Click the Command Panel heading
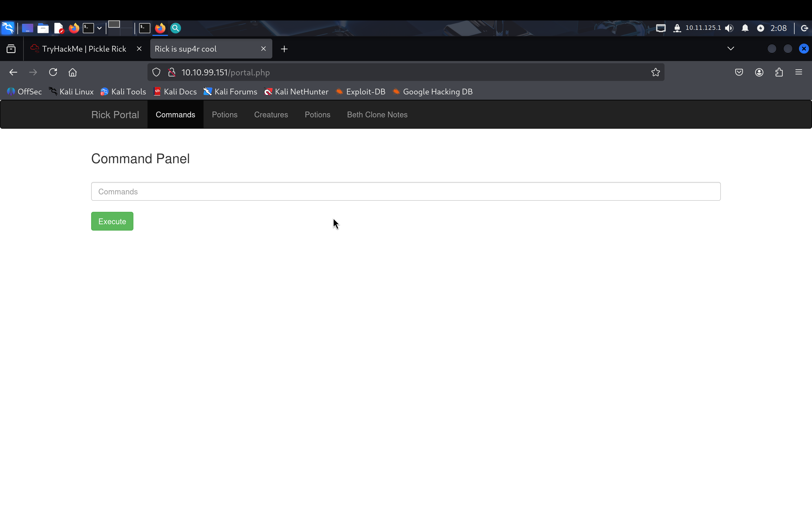Image resolution: width=812 pixels, height=528 pixels. tap(140, 159)
